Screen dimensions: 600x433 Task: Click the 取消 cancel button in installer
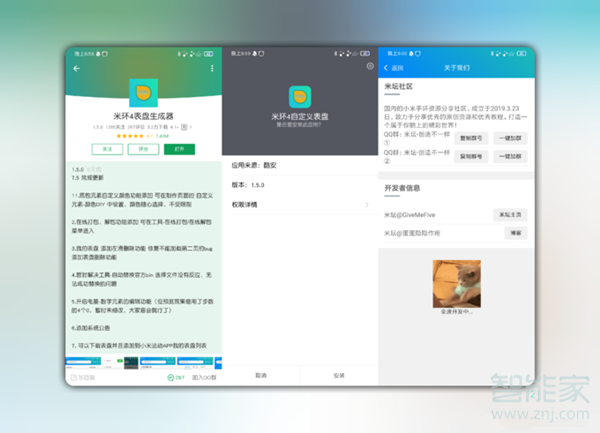pos(261,376)
